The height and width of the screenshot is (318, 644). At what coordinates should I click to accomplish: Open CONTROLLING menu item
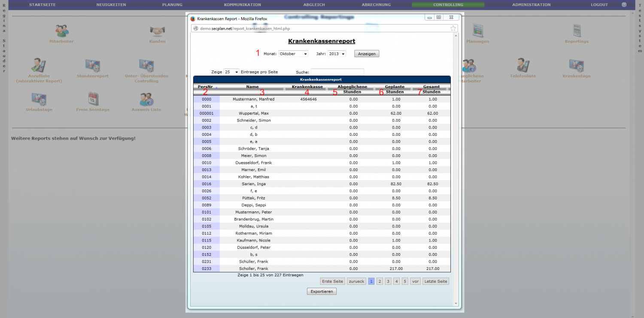click(448, 5)
